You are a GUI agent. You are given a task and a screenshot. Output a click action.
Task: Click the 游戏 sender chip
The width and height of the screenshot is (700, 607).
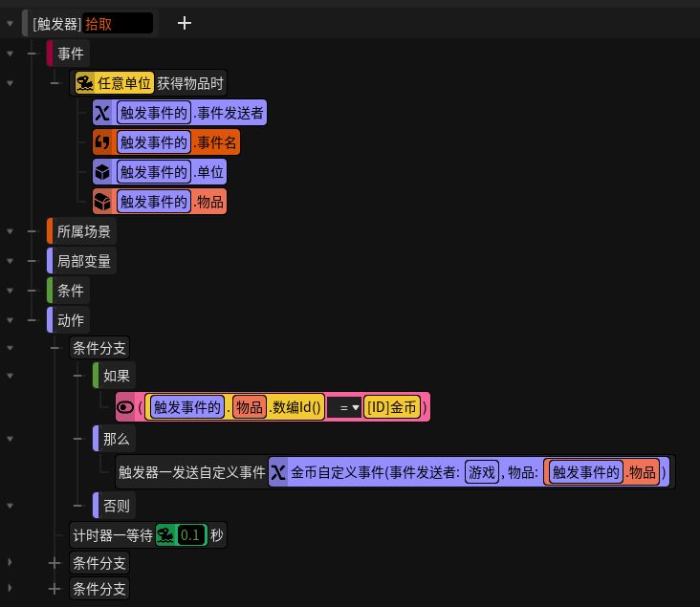click(482, 472)
